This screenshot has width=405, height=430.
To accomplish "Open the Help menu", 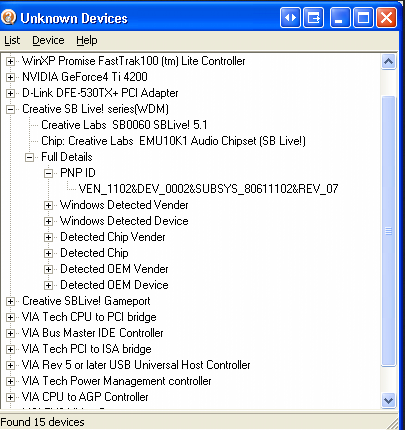I will click(x=87, y=40).
